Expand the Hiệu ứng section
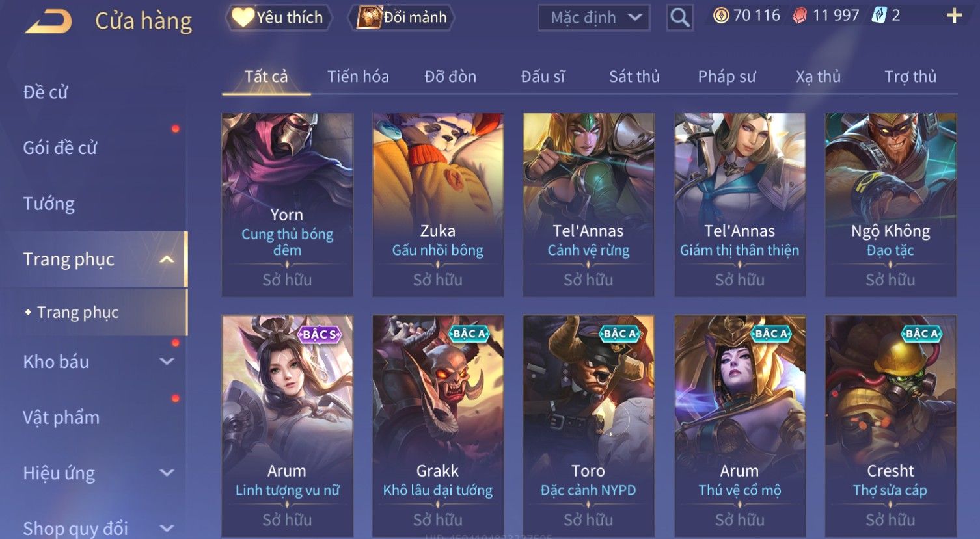 (x=167, y=473)
